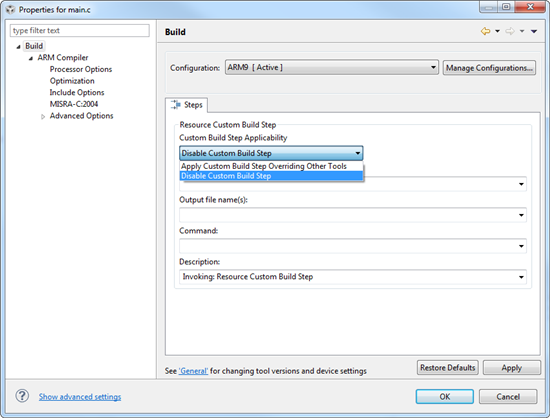
Task: Open the back history dropdown arrow
Action: 497,31
